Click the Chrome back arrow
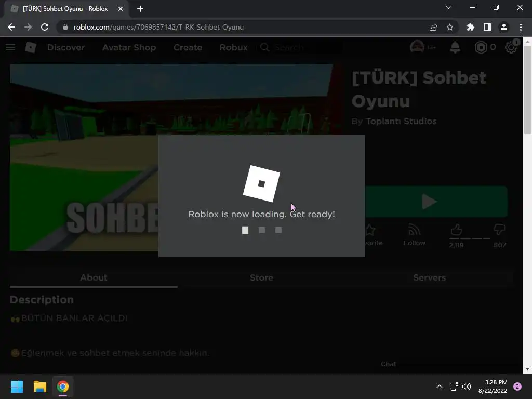Screen dimensions: 532x399 point(11,27)
